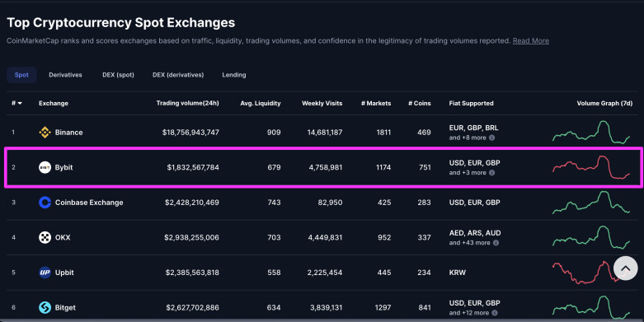The height and width of the screenshot is (322, 644).
Task: Open the Binance exchange link
Action: pyautogui.click(x=69, y=133)
